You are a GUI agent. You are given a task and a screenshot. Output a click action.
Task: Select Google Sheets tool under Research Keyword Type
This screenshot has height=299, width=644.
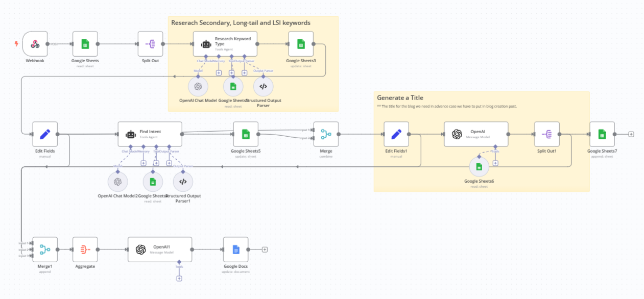(x=233, y=86)
